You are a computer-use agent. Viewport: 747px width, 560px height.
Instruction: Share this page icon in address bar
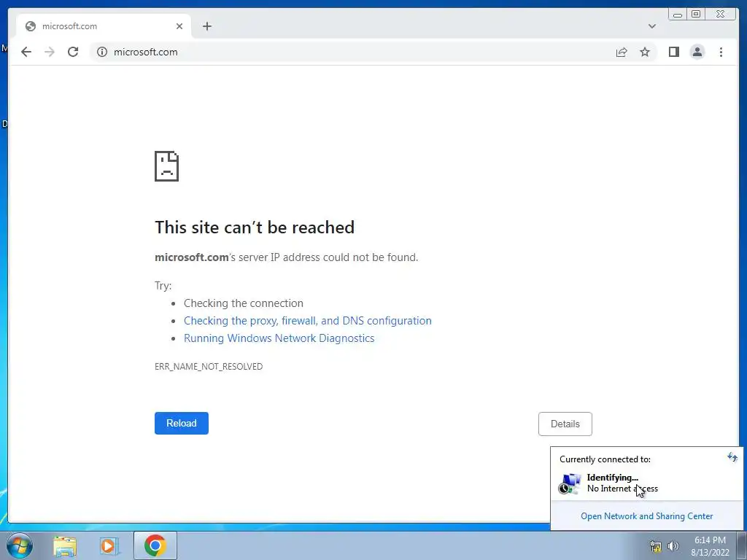pyautogui.click(x=622, y=52)
